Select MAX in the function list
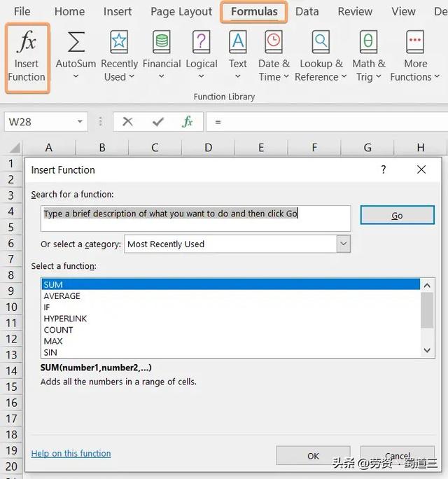The height and width of the screenshot is (479, 448). pyautogui.click(x=230, y=341)
